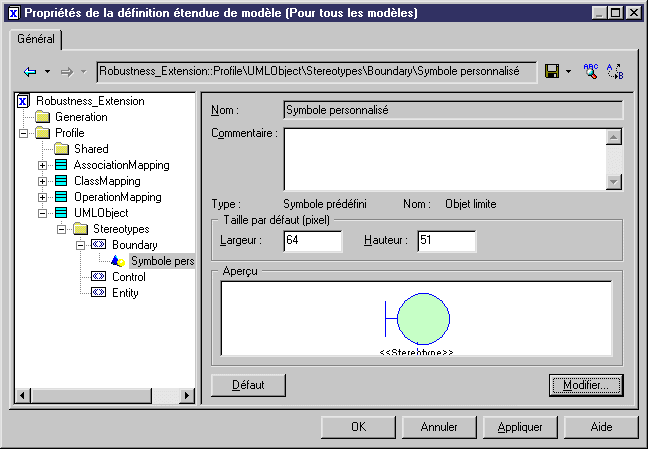648x449 pixels.
Task: Click the Commentaire scroll up arrow
Action: [614, 137]
